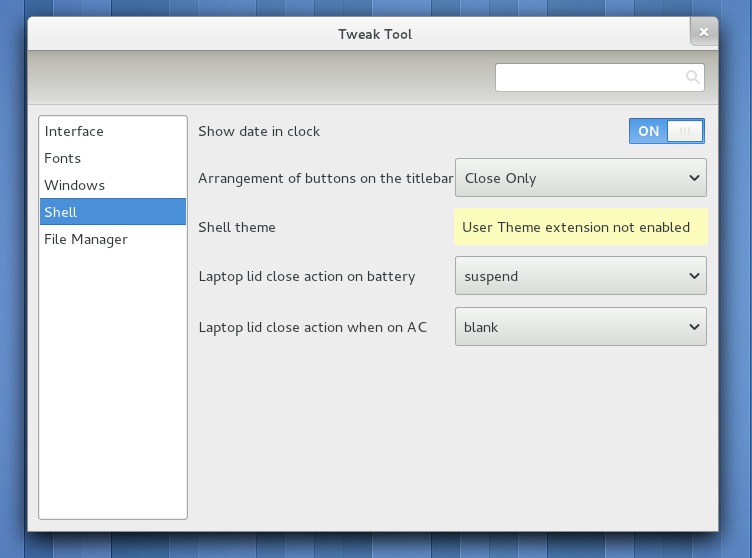
Task: Focus the search text field
Action: point(599,77)
